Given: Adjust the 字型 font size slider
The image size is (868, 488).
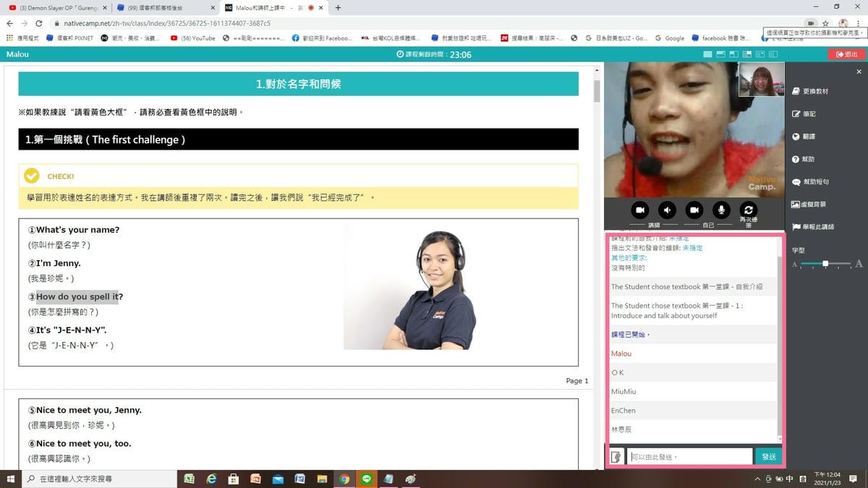Looking at the screenshot, I should (827, 265).
